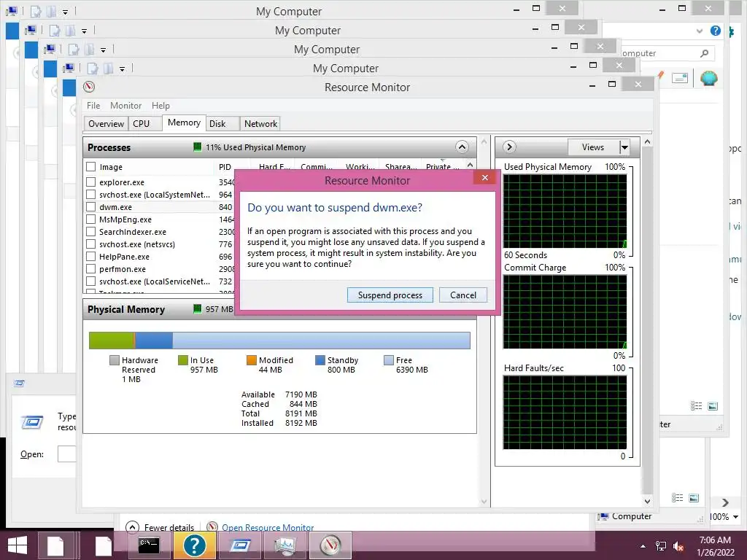
Task: Tick the svchost.exe (LocalServiceNet...) checkbox
Action: [x=90, y=281]
